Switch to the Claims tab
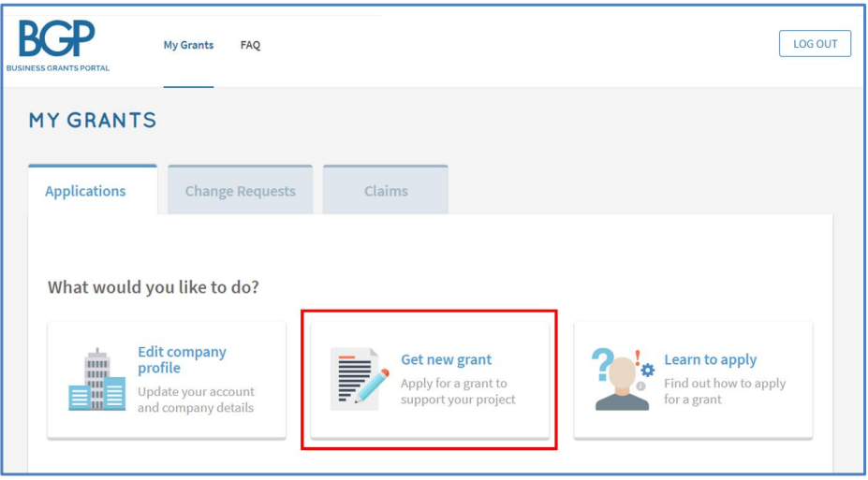 point(386,190)
